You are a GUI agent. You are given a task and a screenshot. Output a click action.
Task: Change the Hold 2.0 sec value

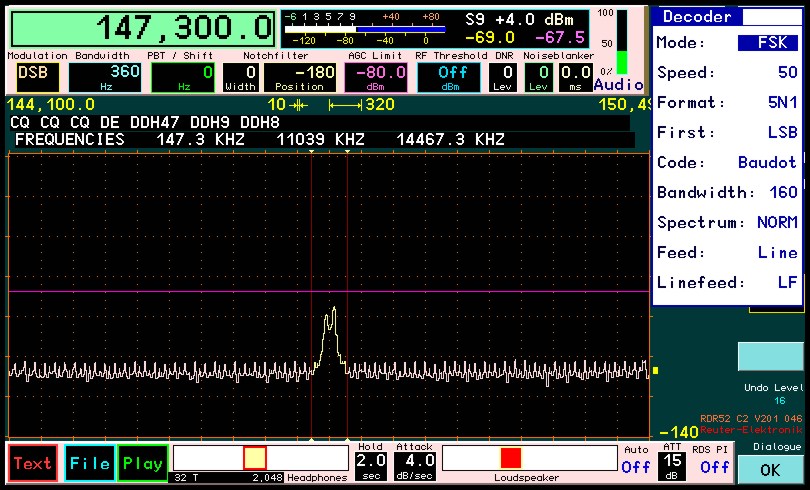click(x=370, y=466)
